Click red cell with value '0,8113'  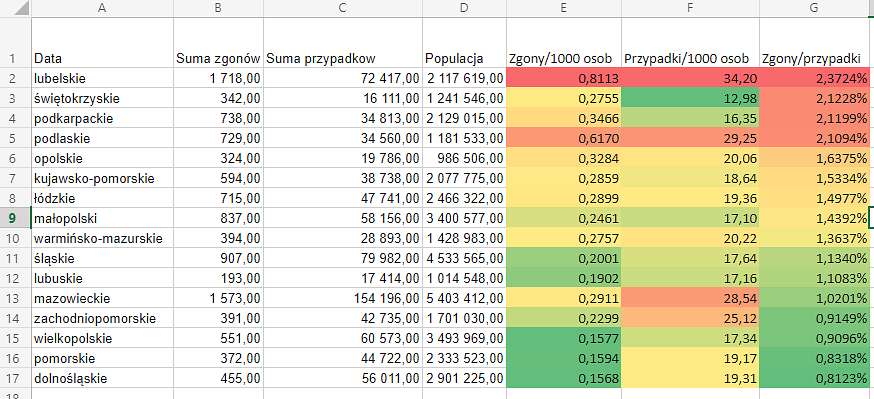point(564,78)
